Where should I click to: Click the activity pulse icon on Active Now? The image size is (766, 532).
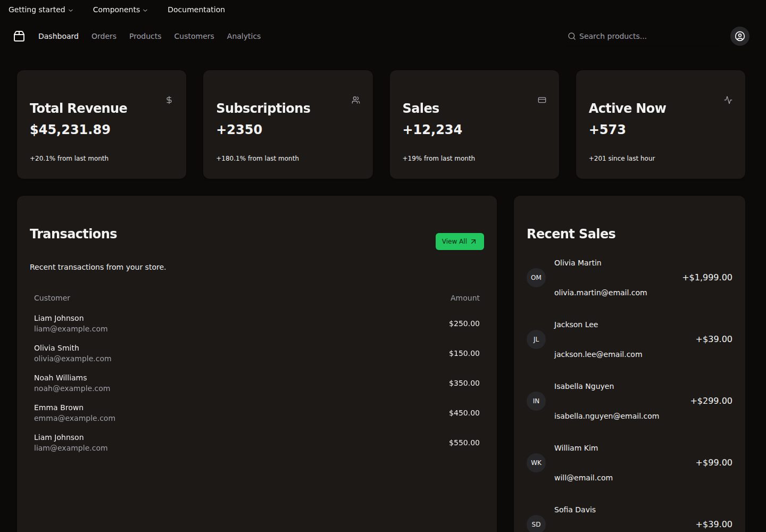point(728,100)
